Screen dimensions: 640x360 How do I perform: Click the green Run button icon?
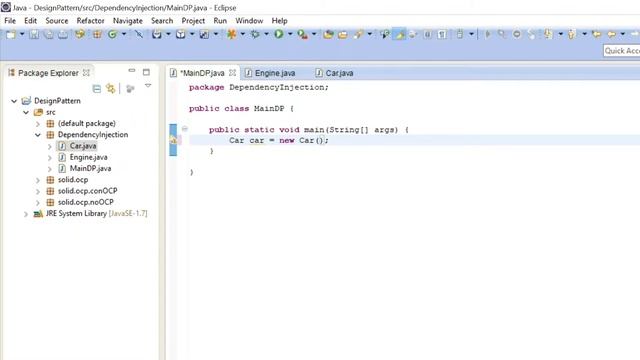click(x=279, y=34)
